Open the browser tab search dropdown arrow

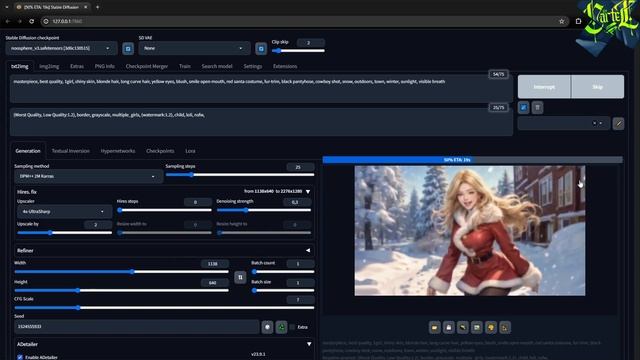(7, 7)
